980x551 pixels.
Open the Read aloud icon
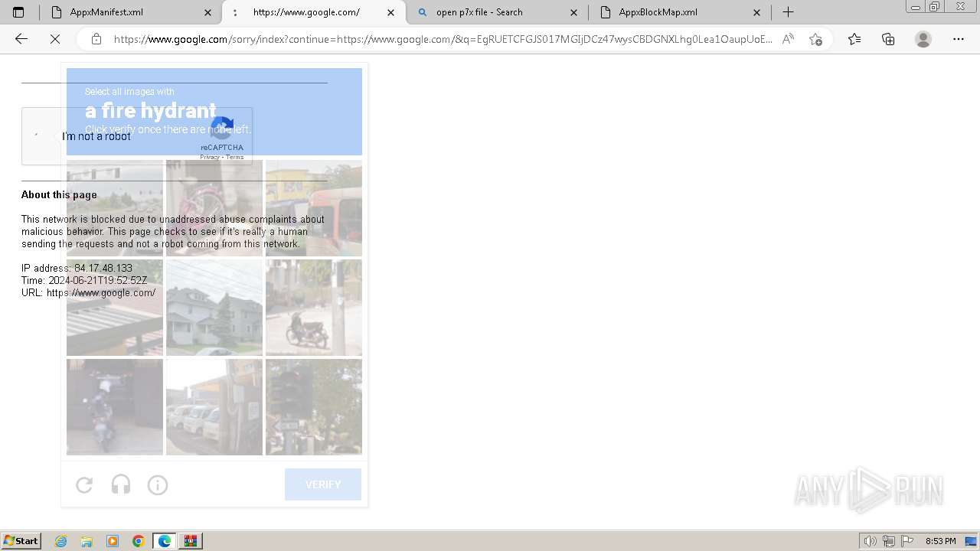(x=788, y=39)
